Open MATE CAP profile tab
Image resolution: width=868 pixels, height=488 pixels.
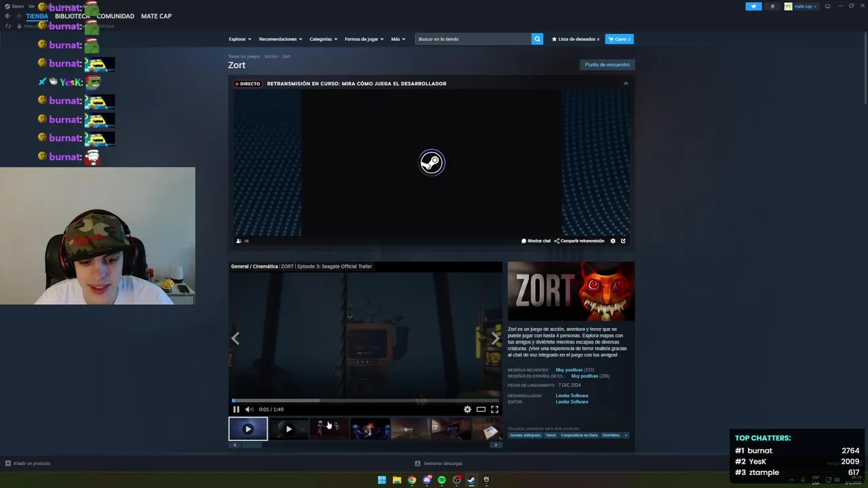pos(156,16)
